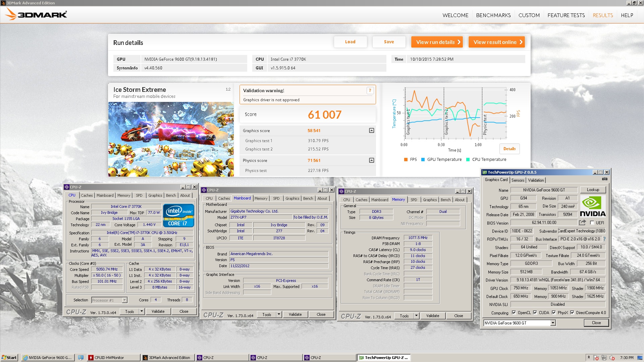Toggle the PhysX checkbox

tap(554, 313)
